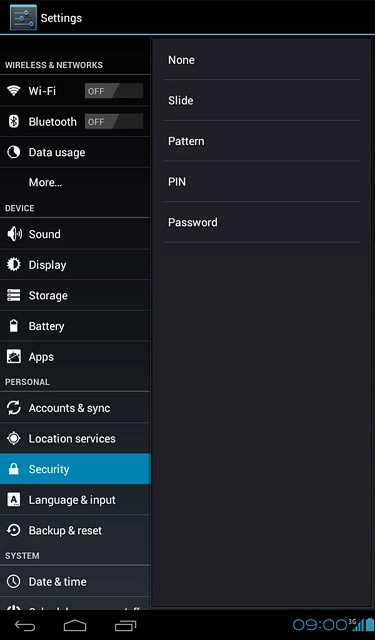Choose None as screen lock

262,60
